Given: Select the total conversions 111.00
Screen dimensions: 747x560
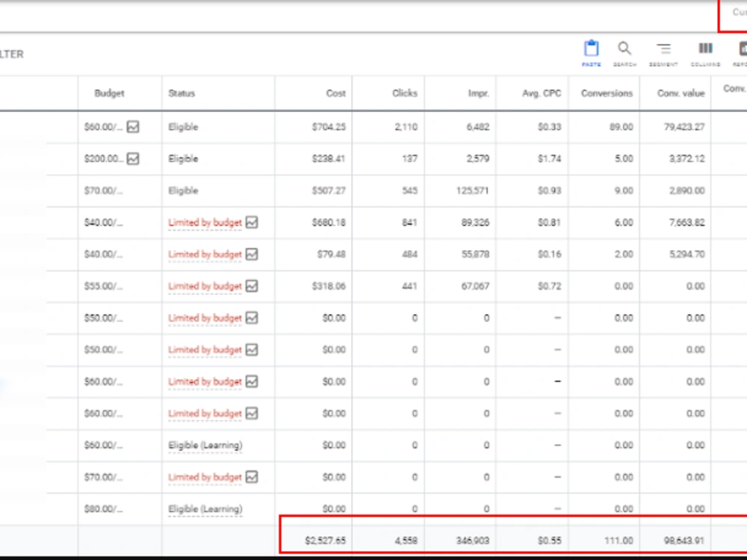Looking at the screenshot, I should 619,541.
